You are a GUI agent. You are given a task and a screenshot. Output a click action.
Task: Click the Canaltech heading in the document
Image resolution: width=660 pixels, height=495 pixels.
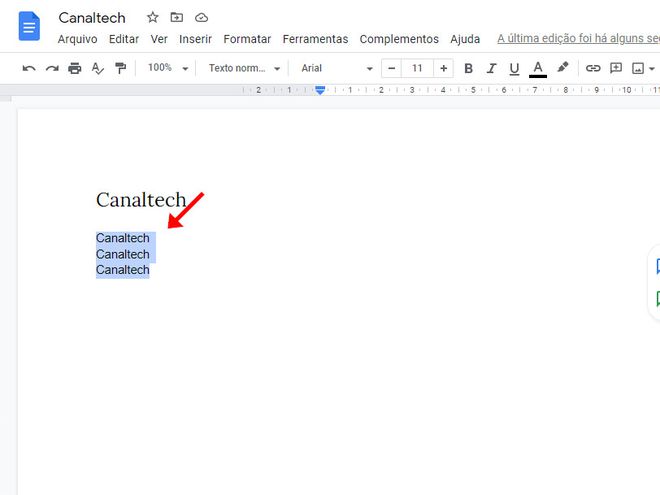point(141,200)
